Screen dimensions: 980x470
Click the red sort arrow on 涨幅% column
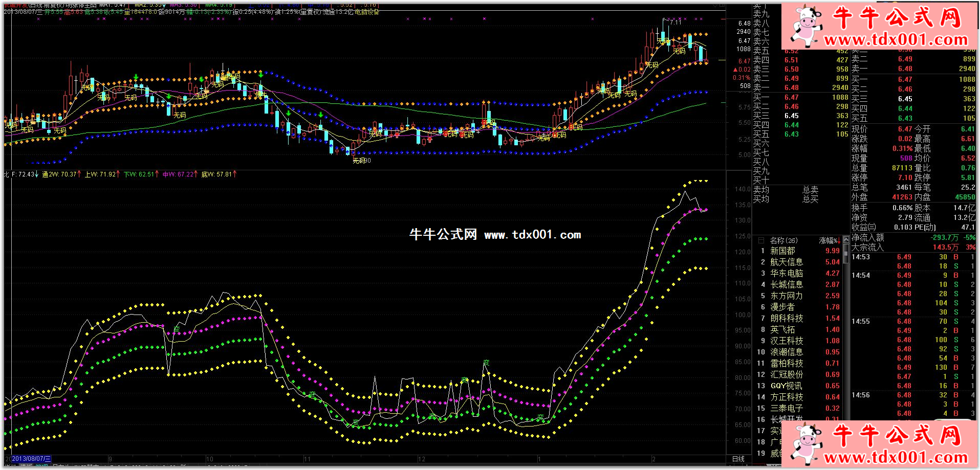click(839, 240)
